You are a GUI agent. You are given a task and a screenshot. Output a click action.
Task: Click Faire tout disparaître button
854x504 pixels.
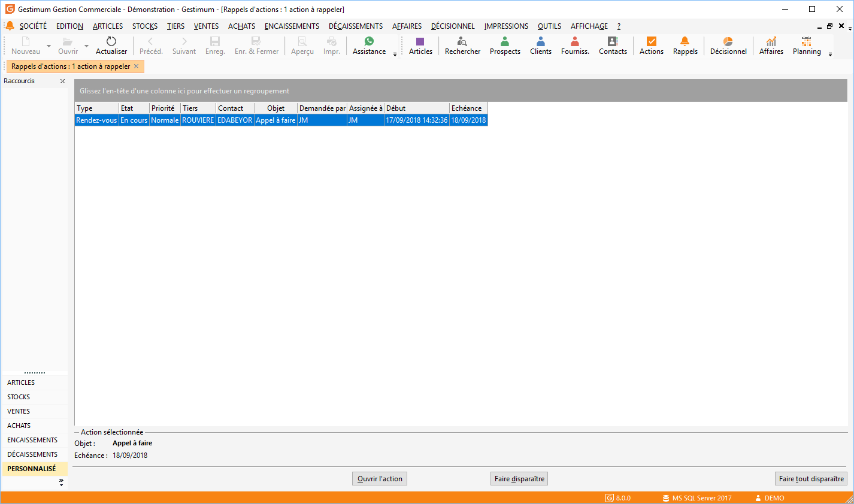[x=811, y=479]
